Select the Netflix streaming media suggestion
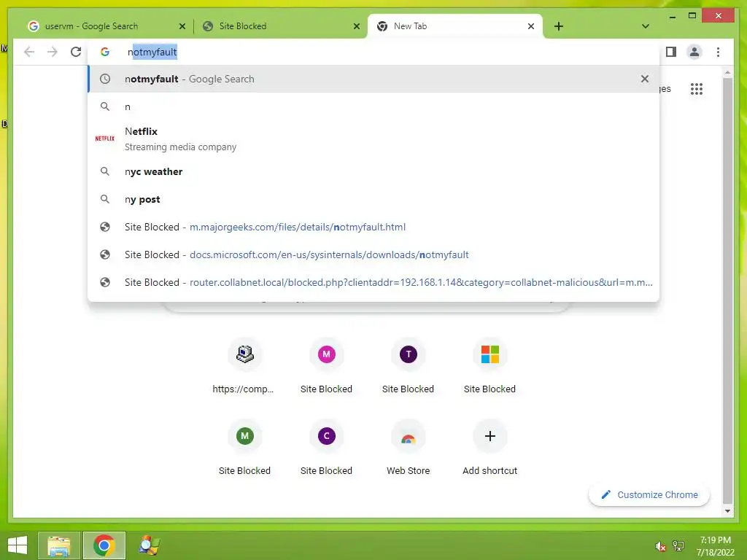Viewport: 747px width, 560px height. pos(373,139)
